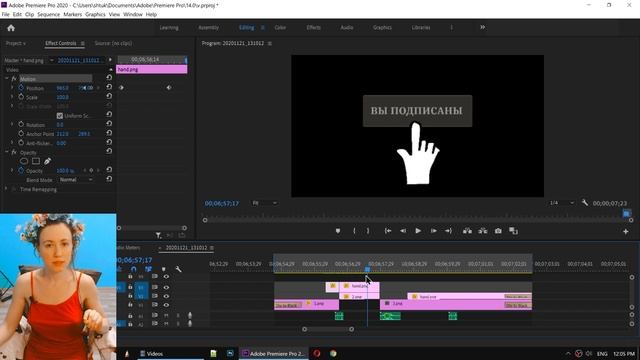Lock the top video track

pos(130,277)
